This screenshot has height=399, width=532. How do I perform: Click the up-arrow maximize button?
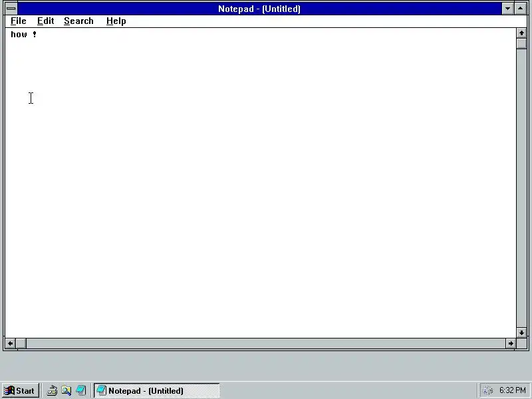tap(521, 9)
